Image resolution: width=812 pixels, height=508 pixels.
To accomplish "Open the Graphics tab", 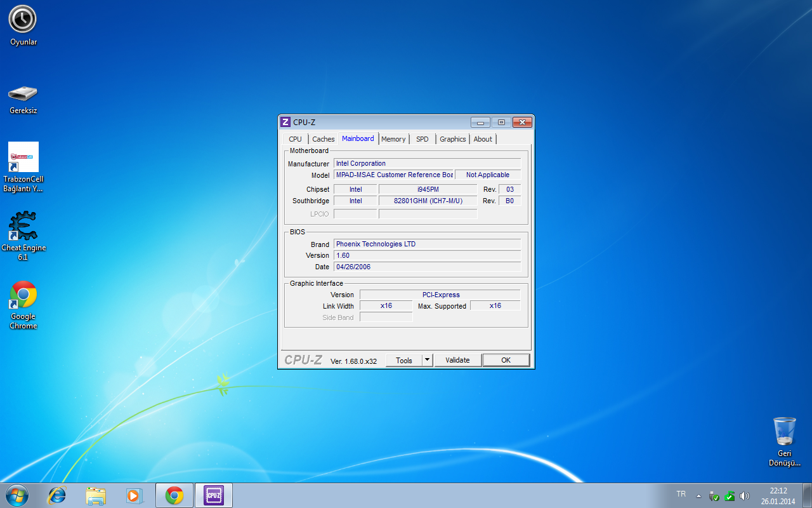I will [x=453, y=139].
